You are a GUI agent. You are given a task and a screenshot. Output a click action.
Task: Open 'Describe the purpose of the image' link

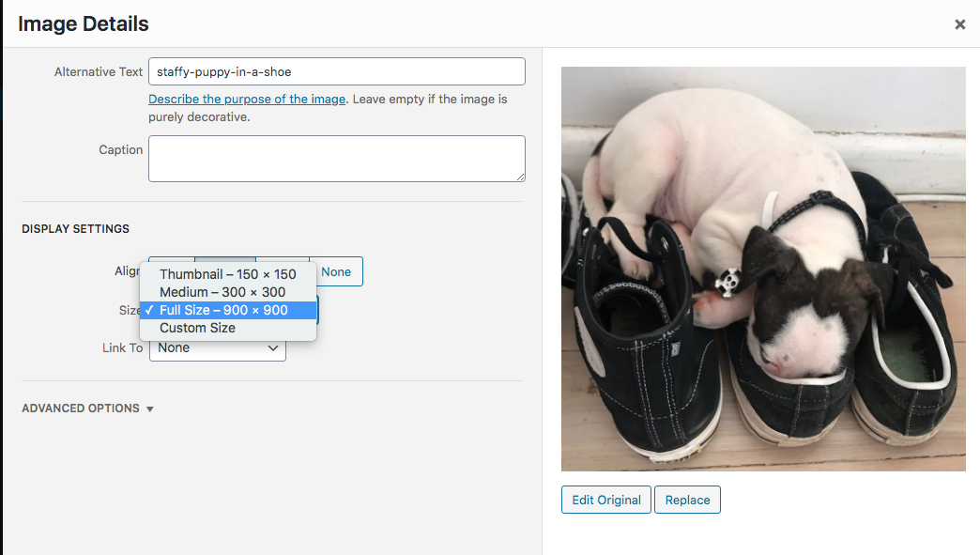click(x=247, y=99)
